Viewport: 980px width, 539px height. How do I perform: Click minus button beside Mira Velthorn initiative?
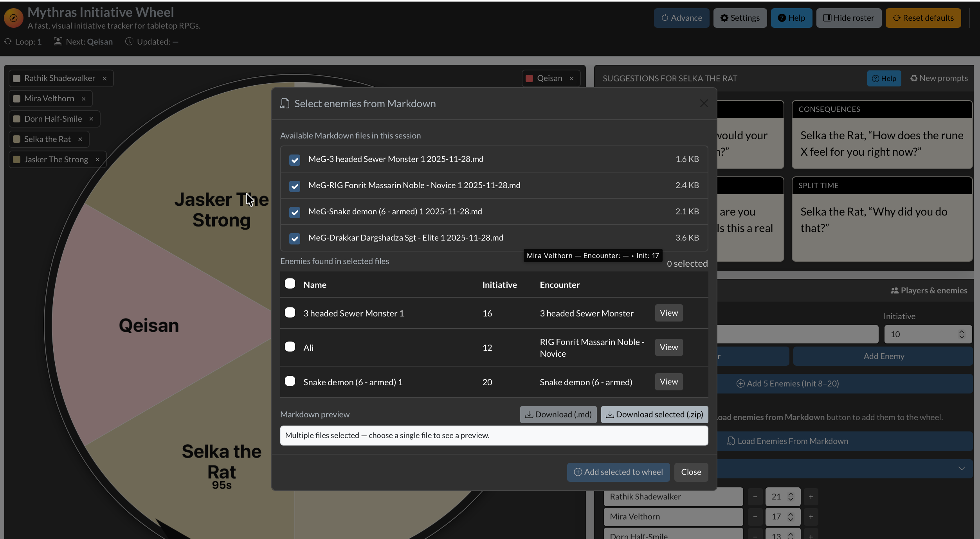point(755,517)
